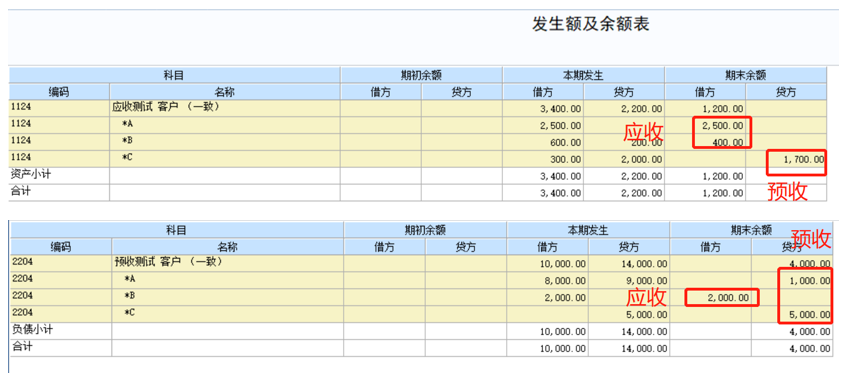Viewport: 841px width, 373px height.
Task: Click the *B name cell in the 1124 table
Action: [225, 142]
